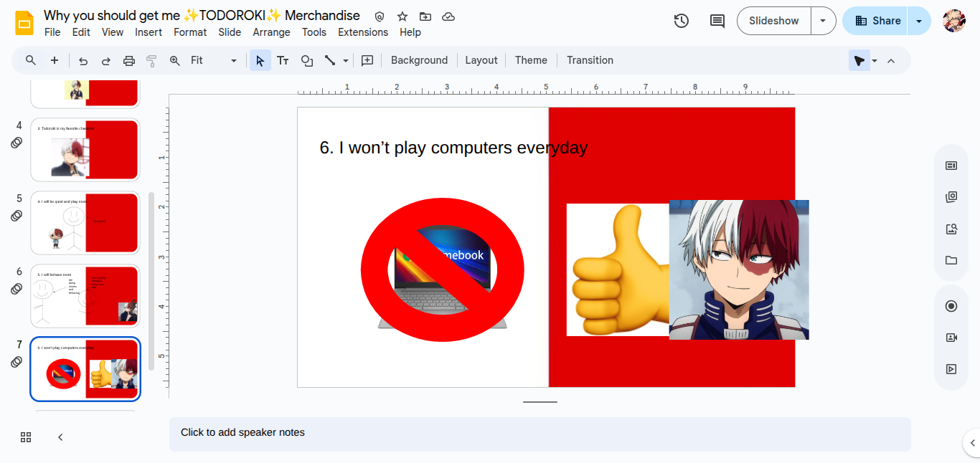Open the Edit menu

coord(81,32)
